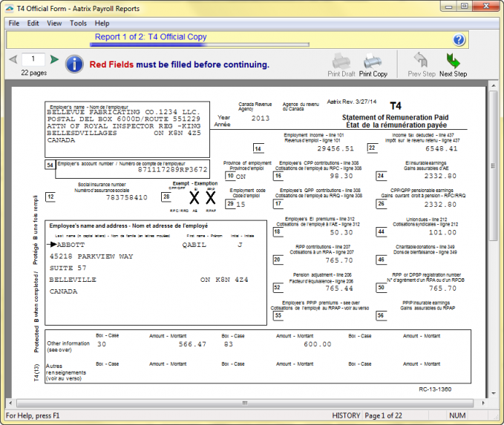Click social insurance number 783758410
504x425 pixels.
[x=127, y=197]
